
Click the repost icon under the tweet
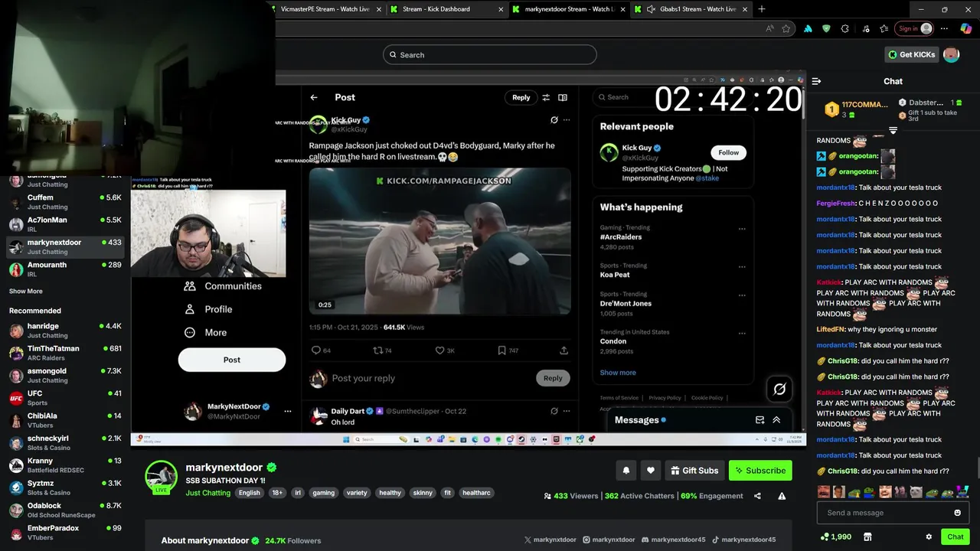point(377,350)
